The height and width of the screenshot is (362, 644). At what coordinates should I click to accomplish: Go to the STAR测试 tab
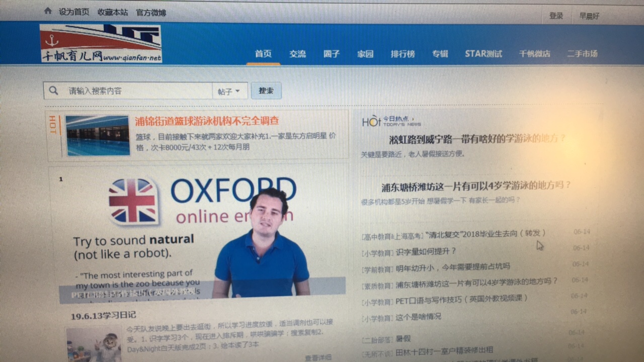[484, 53]
